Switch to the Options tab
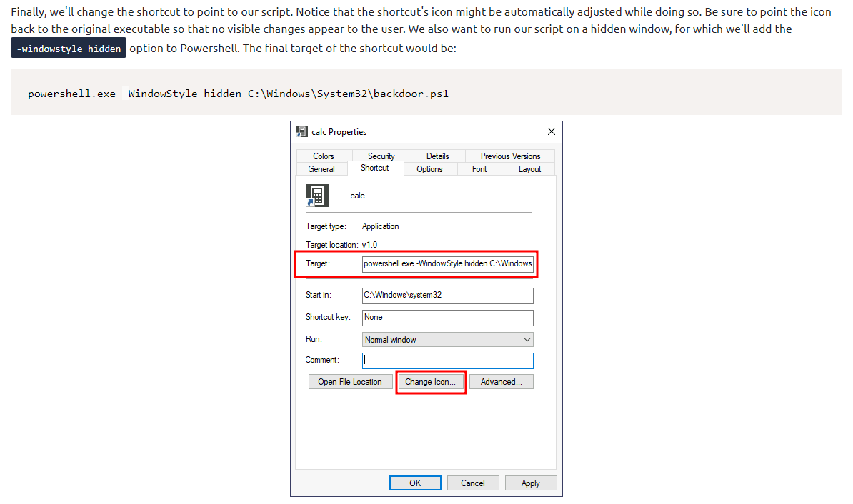The height and width of the screenshot is (504, 853). pyautogui.click(x=429, y=169)
